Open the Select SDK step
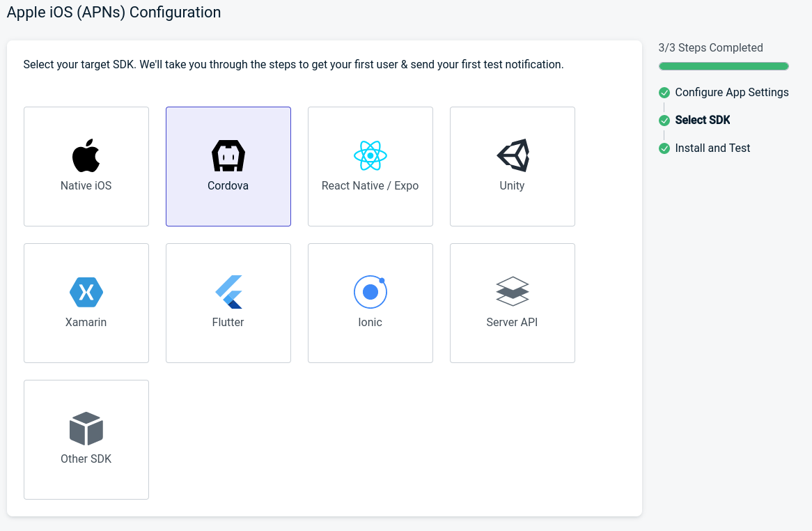812x531 pixels. [702, 120]
